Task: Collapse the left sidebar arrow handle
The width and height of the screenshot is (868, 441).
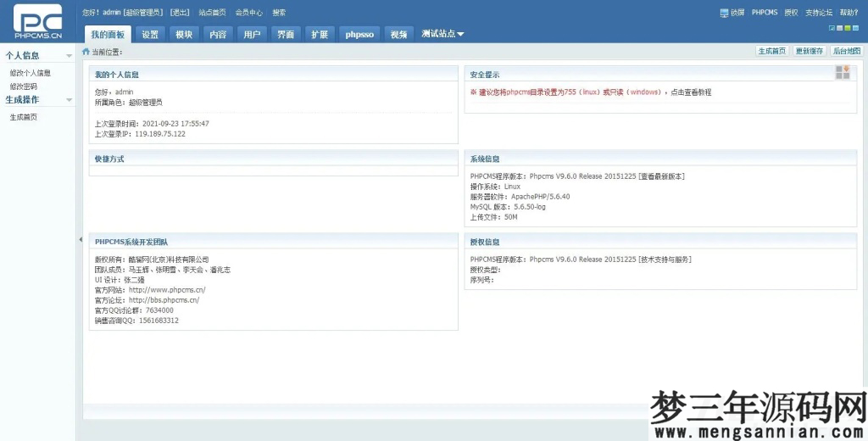Action: tap(81, 239)
